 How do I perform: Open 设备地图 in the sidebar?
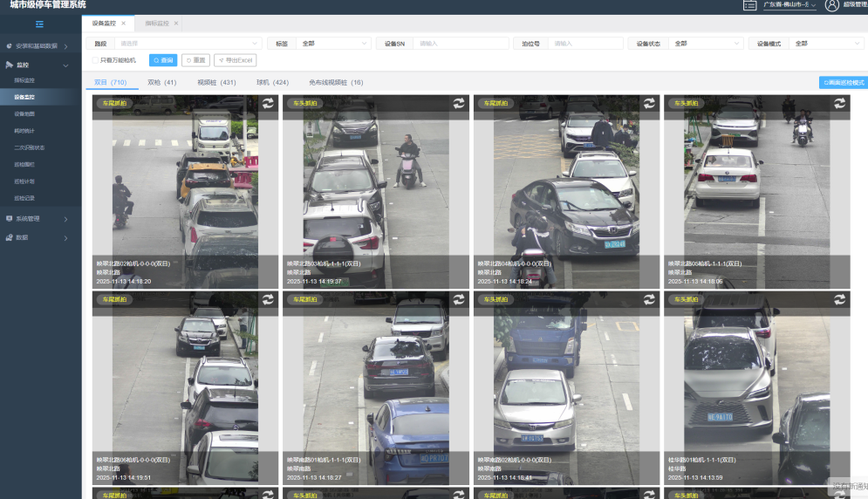(24, 113)
